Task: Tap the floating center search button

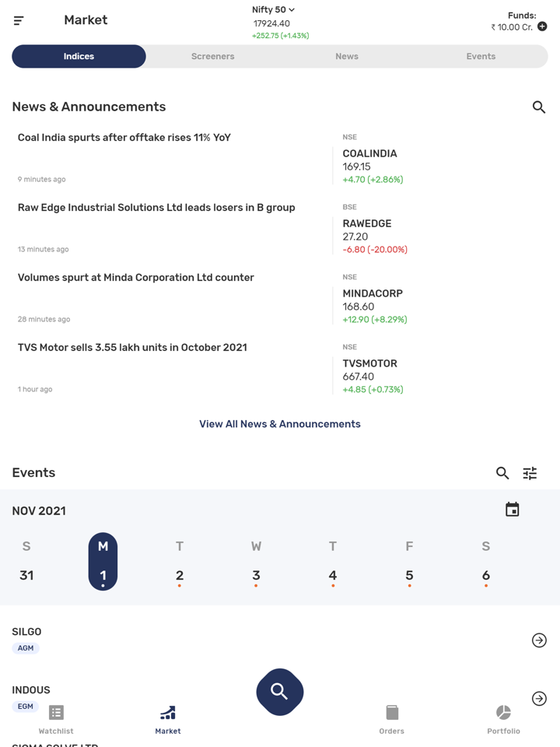Action: pyautogui.click(x=280, y=691)
